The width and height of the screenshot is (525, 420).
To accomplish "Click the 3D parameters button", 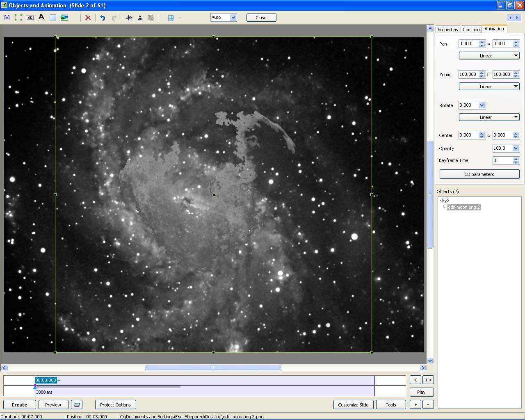I will pyautogui.click(x=479, y=174).
